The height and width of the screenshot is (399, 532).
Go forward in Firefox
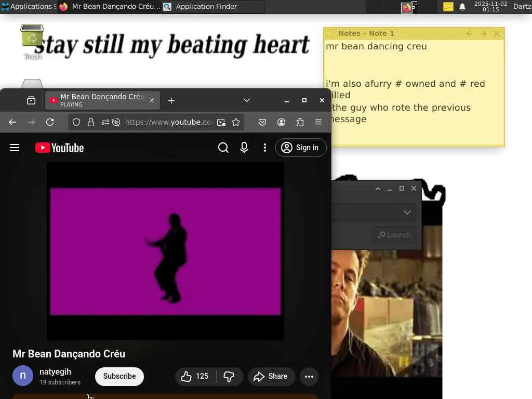[31, 122]
